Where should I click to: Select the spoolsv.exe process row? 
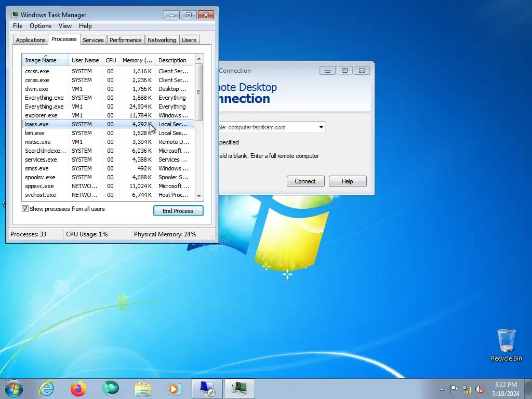tap(108, 177)
